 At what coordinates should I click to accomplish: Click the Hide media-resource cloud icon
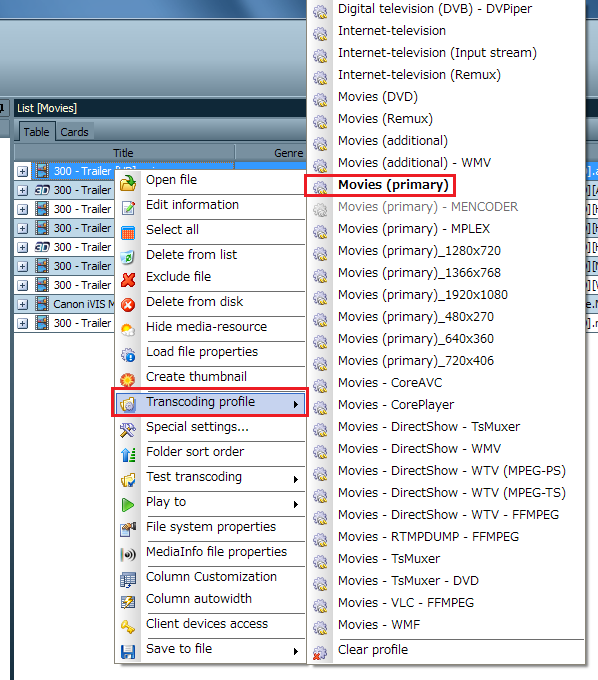tap(128, 330)
